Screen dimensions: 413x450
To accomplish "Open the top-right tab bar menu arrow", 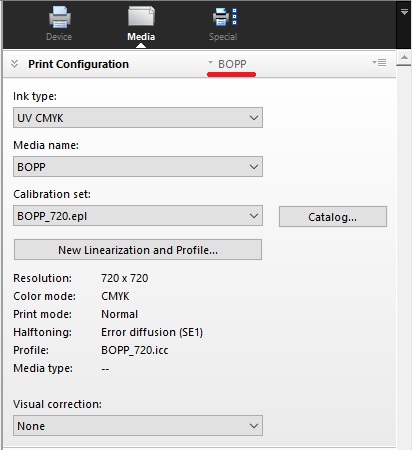I will click(x=404, y=12).
